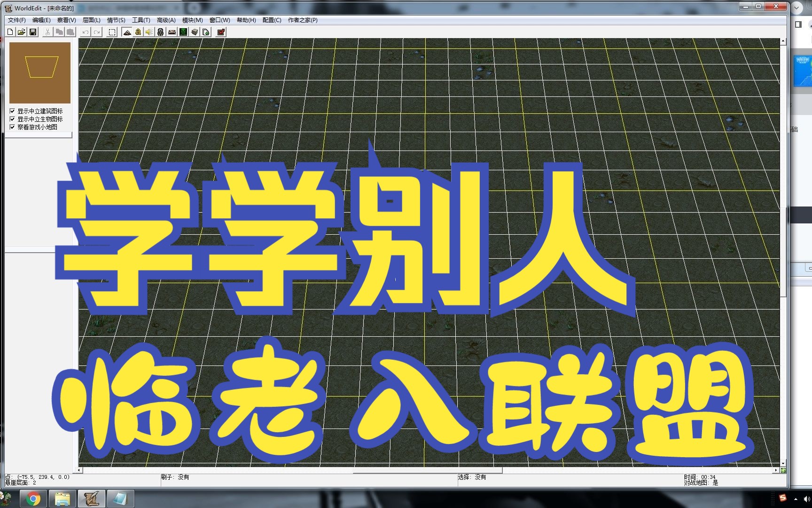Click the Cut scissors toolbar icon
This screenshot has height=508, width=812.
pos(47,32)
